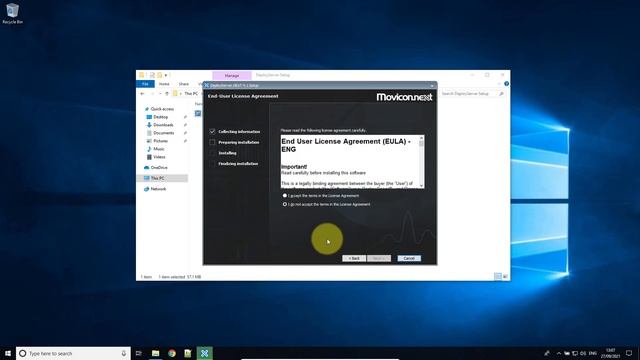Click Explorer up-one-level arrow
Screen dimensions: 640x360
(167, 94)
